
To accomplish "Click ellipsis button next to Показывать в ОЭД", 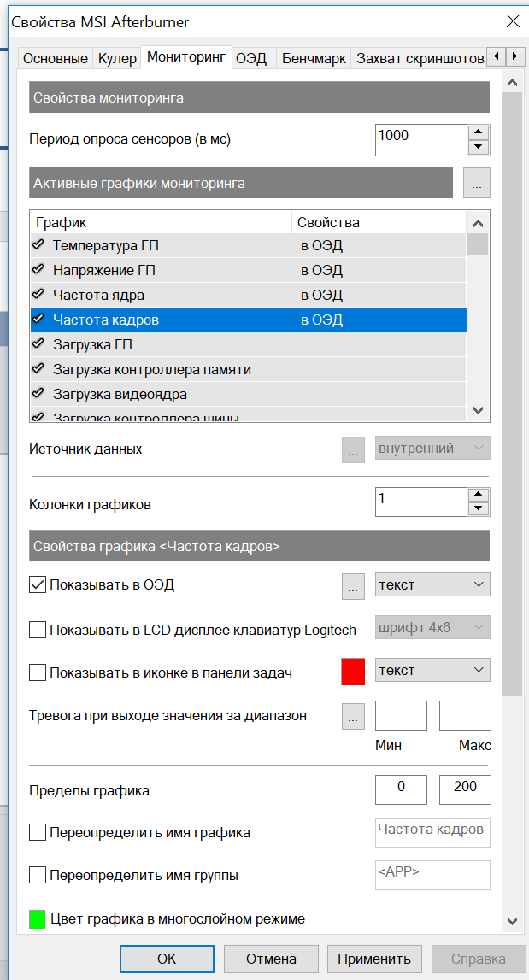I will point(352,585).
